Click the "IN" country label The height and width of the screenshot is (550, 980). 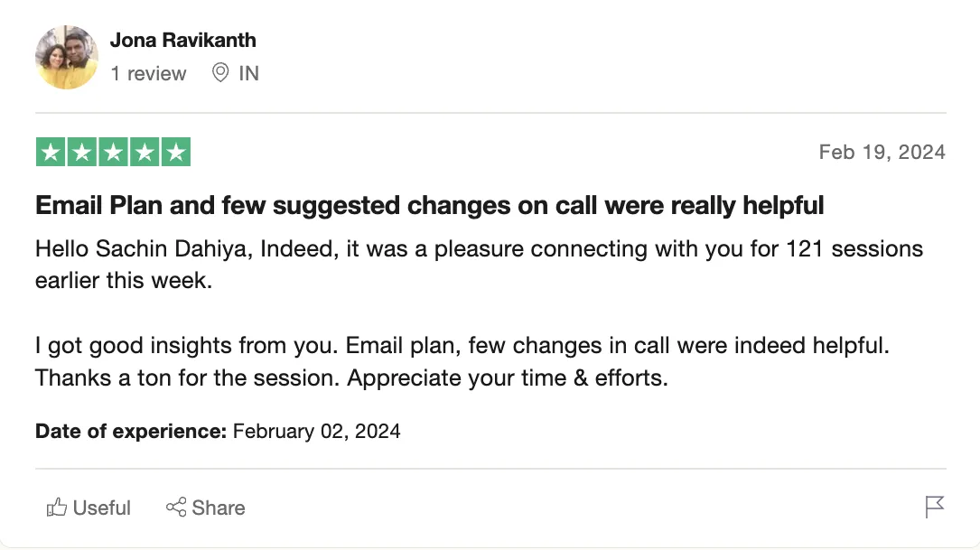pos(248,74)
